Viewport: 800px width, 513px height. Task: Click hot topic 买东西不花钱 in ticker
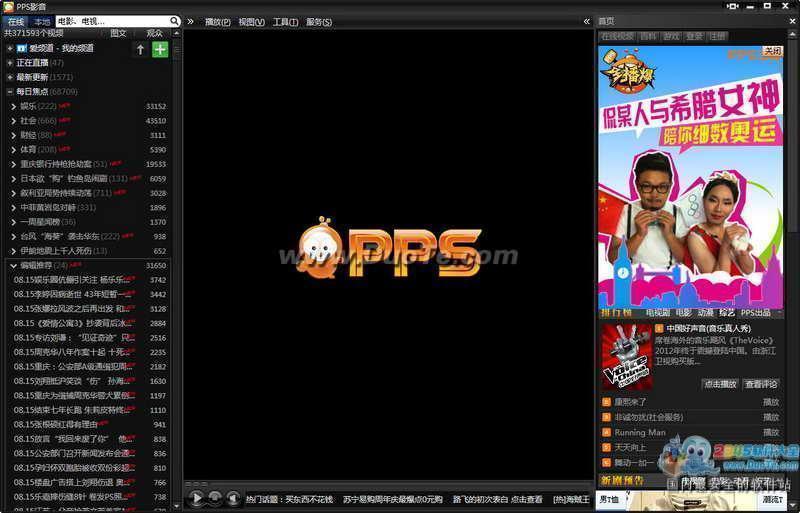click(309, 499)
